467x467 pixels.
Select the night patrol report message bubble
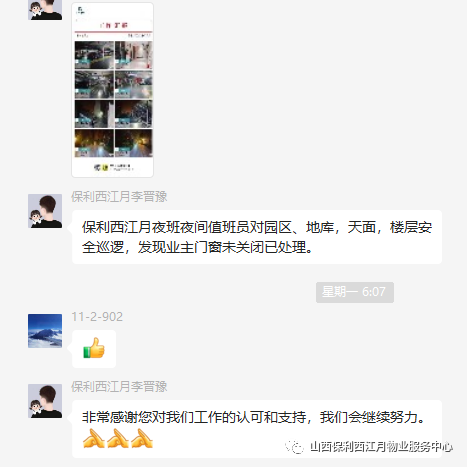257,237
